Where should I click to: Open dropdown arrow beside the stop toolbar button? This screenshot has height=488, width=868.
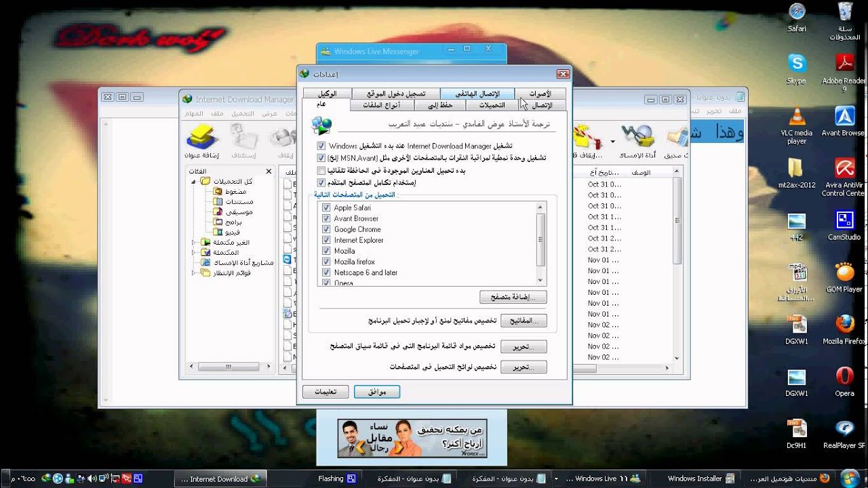click(612, 142)
